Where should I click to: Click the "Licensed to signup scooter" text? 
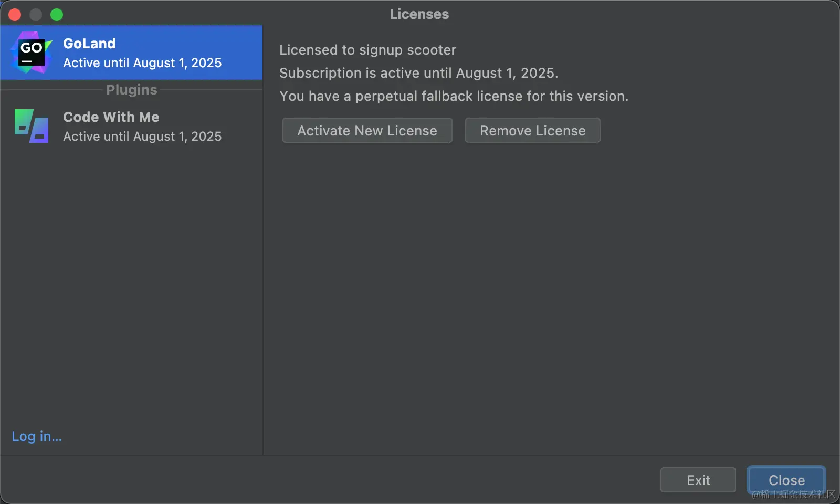367,50
